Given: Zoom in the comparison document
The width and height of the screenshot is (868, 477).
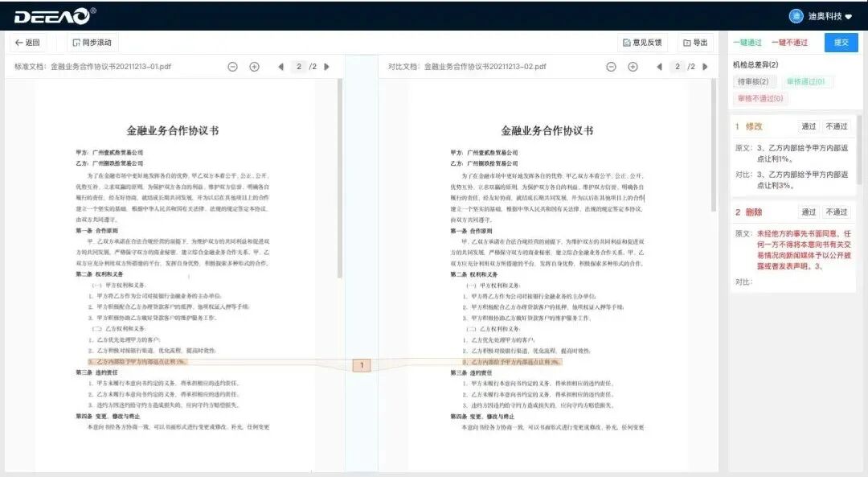Looking at the screenshot, I should point(633,67).
